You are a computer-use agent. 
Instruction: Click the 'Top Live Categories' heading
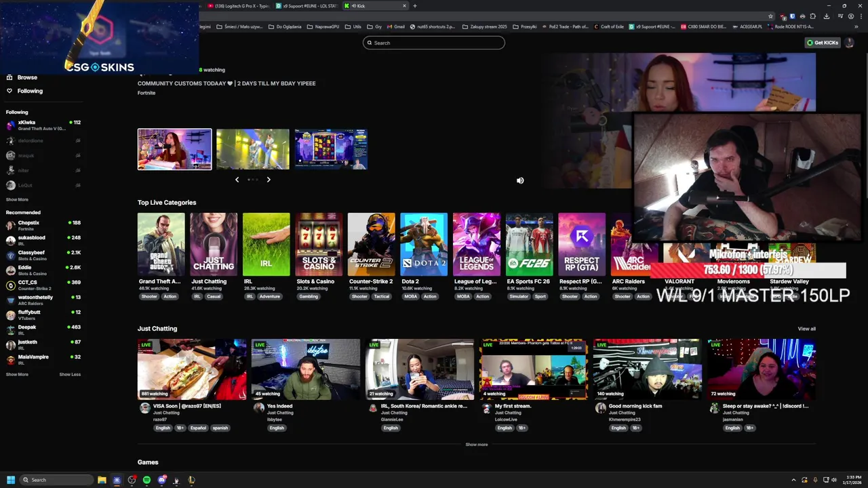[x=167, y=203]
